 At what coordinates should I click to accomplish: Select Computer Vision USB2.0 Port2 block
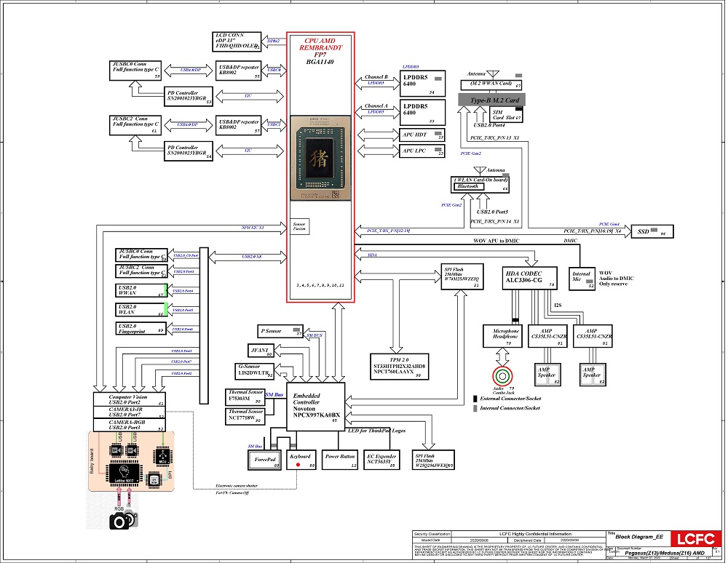[129, 400]
